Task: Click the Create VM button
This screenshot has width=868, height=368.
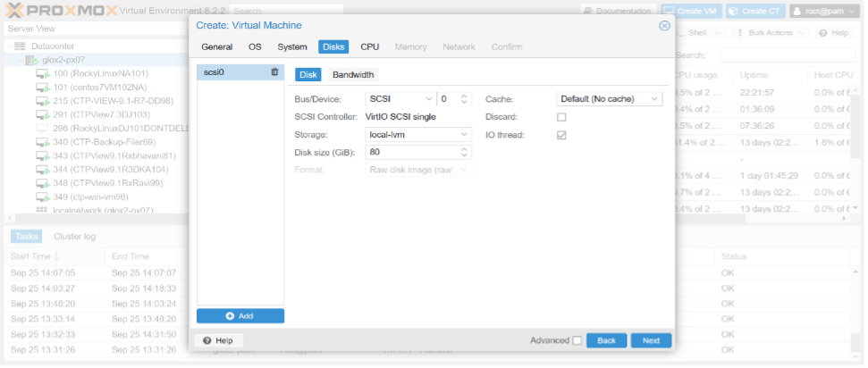Action: 691,11
